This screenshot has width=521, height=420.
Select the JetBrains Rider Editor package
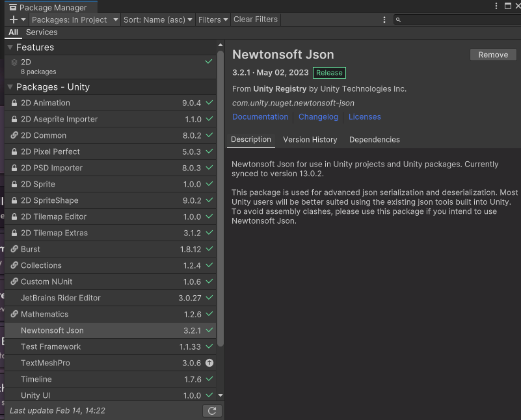tap(111, 298)
